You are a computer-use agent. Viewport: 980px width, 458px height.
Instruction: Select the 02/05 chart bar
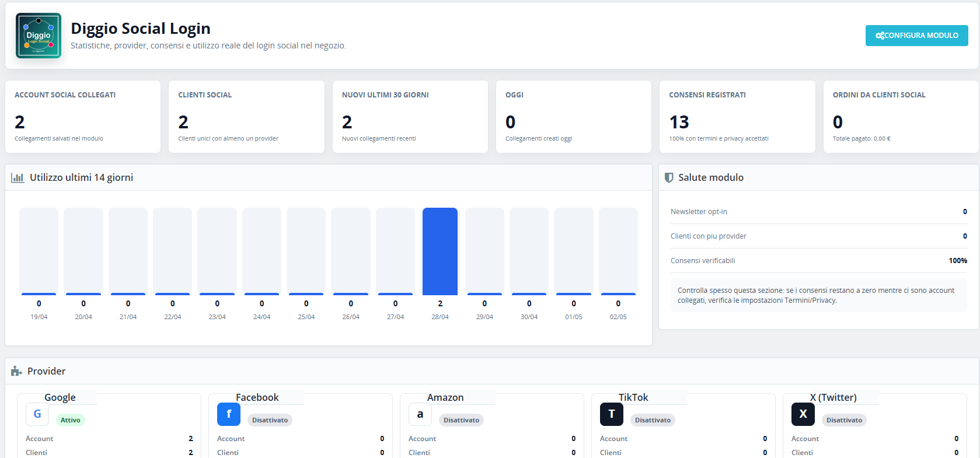pyautogui.click(x=618, y=251)
